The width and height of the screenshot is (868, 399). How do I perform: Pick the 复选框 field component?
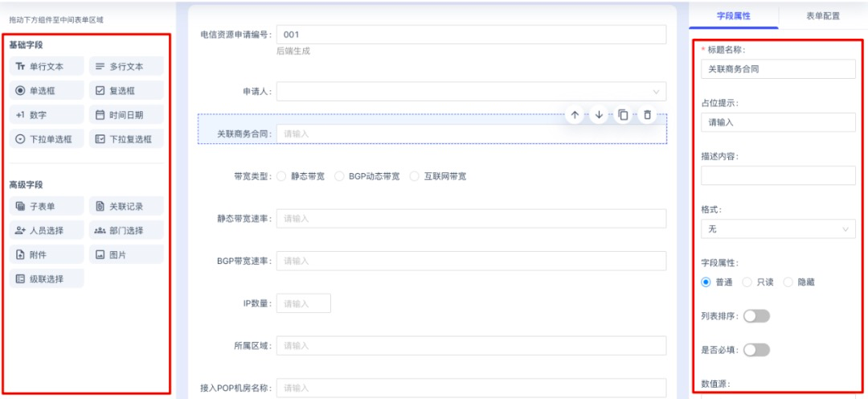(126, 90)
